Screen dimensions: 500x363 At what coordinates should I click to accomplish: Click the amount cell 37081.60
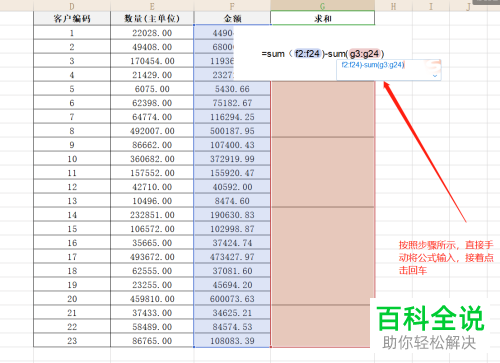[232, 271]
